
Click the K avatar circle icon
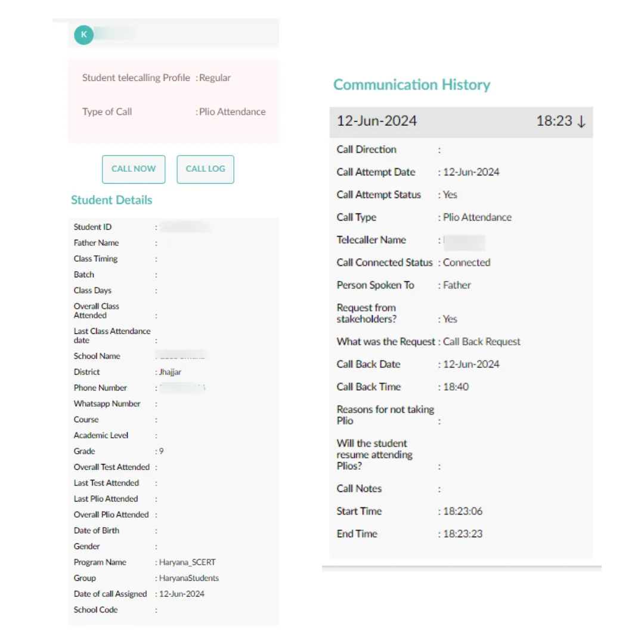(84, 35)
